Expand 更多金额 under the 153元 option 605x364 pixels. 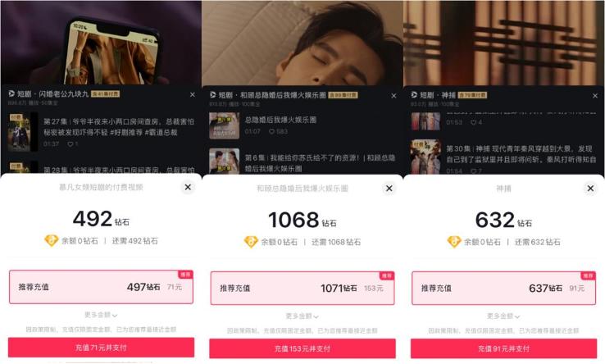(302, 316)
